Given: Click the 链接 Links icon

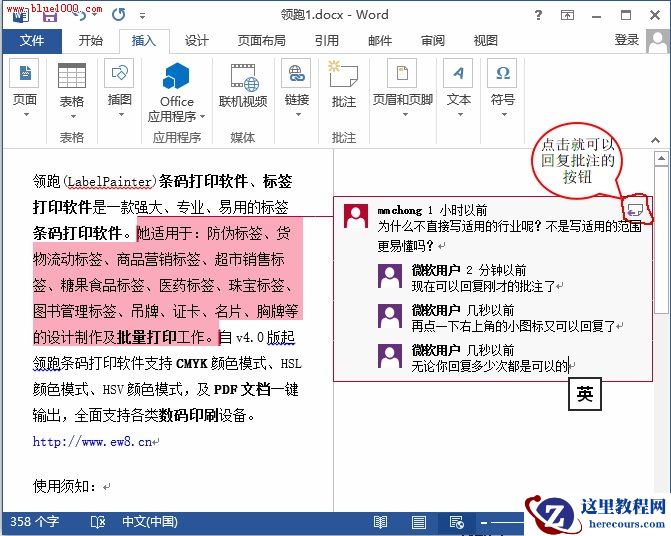Looking at the screenshot, I should tap(296, 73).
